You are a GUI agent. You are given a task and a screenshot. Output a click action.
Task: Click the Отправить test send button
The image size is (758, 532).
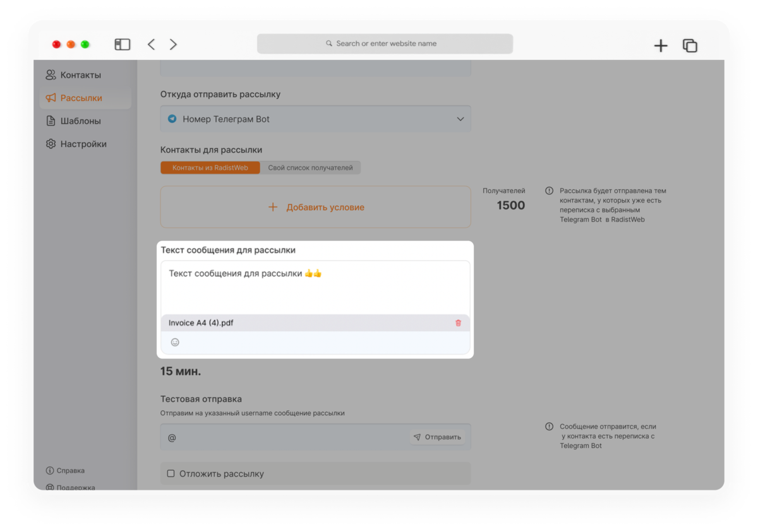point(437,437)
